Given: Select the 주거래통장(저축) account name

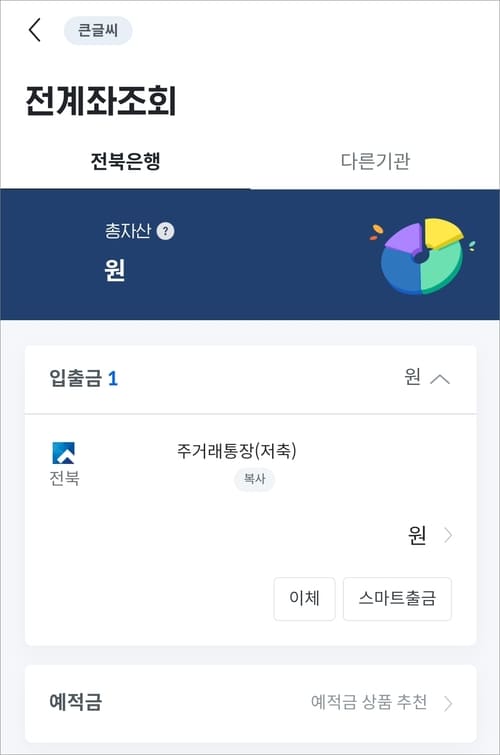Looking at the screenshot, I should [236, 451].
